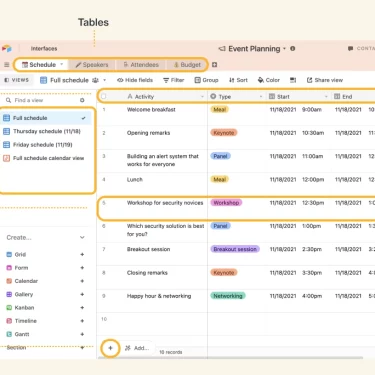Expand the Schedule tab dropdown arrow
Viewport: 375px width, 375px height.
62,64
